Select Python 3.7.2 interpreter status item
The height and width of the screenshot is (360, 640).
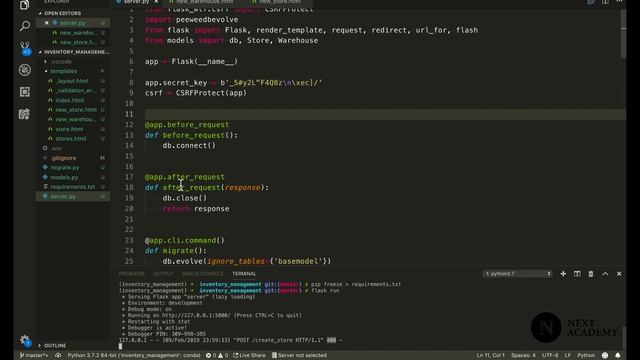point(133,356)
